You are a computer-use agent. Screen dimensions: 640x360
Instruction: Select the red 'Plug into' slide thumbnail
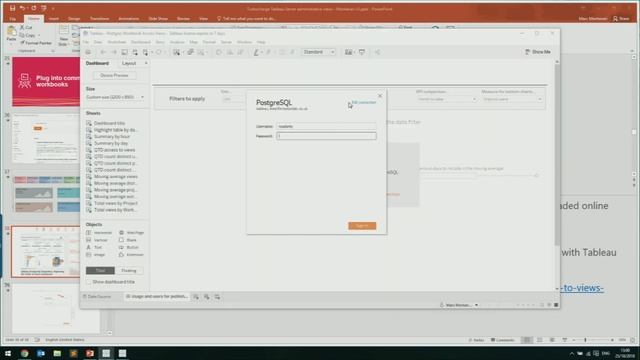(46, 82)
